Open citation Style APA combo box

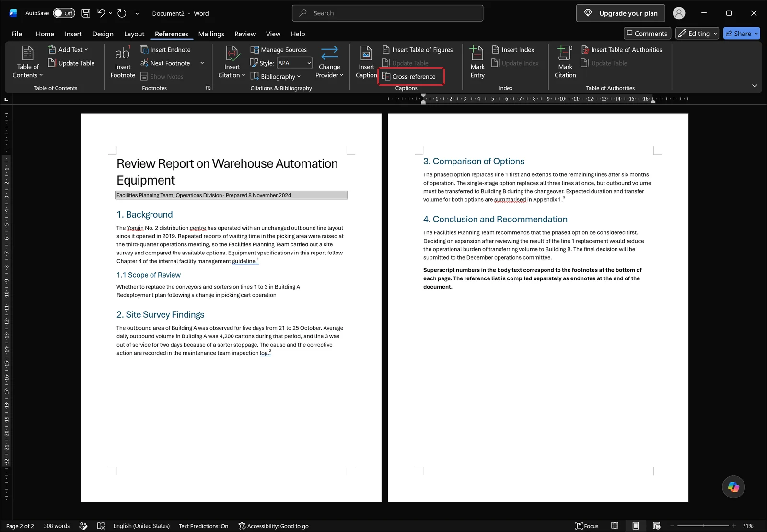pos(295,63)
